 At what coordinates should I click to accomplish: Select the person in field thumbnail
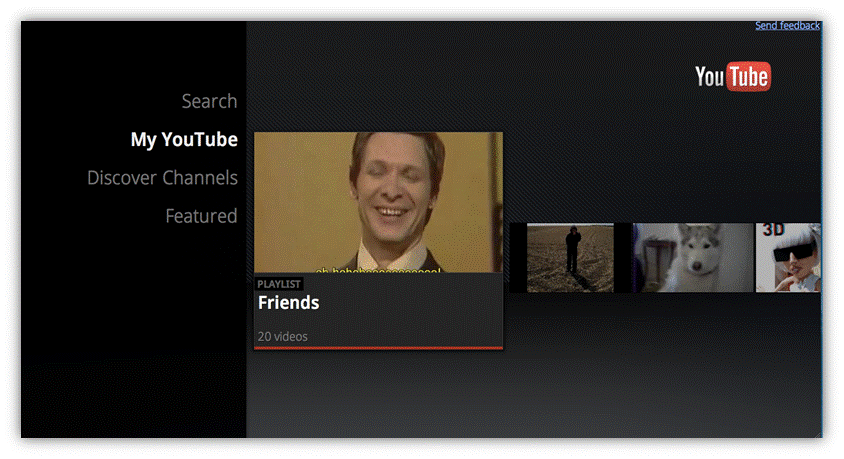point(570,258)
